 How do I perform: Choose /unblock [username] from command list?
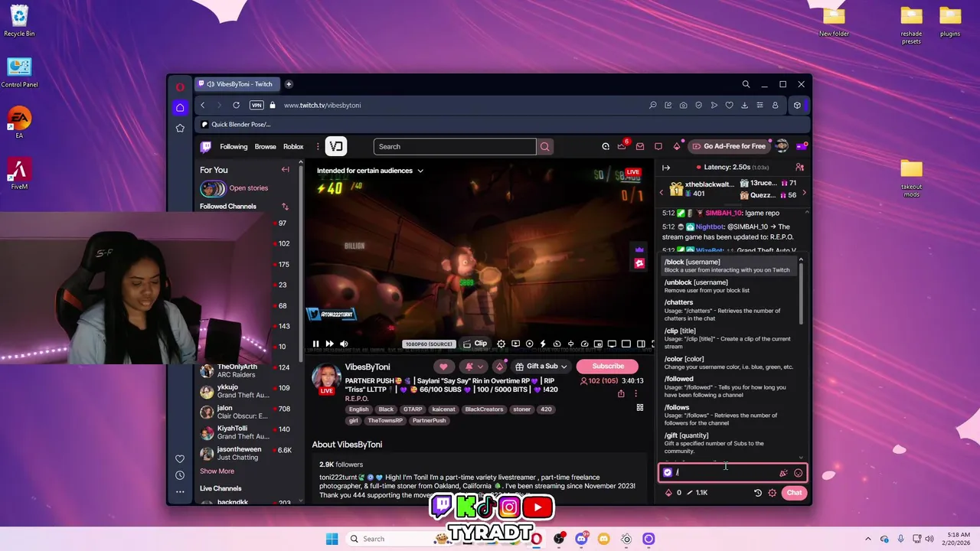pos(729,286)
